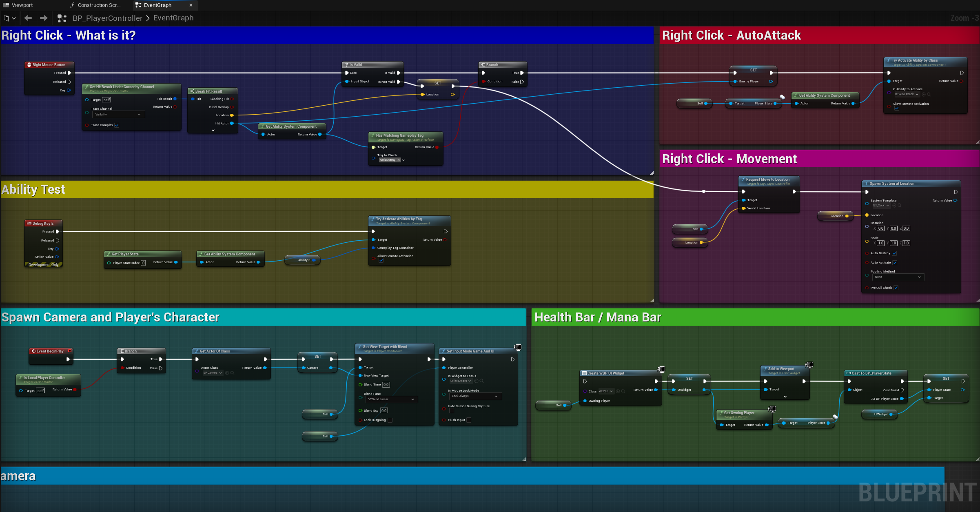Select the Health Bar / Mana Bar comment header
980x512 pixels.
coord(755,317)
